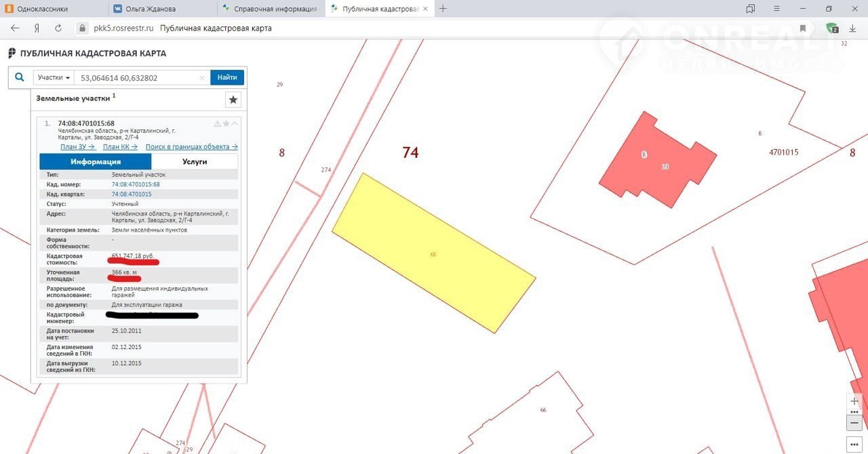Click warning triangle icon on parcel result
The width and height of the screenshot is (868, 454).
click(218, 124)
